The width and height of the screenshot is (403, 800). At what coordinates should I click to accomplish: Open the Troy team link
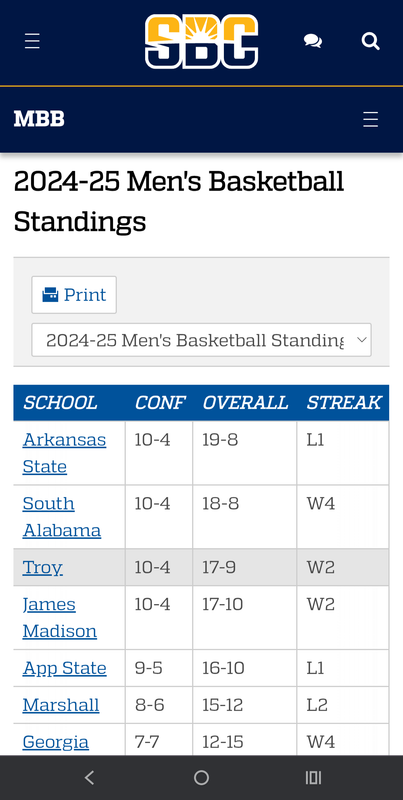point(42,567)
